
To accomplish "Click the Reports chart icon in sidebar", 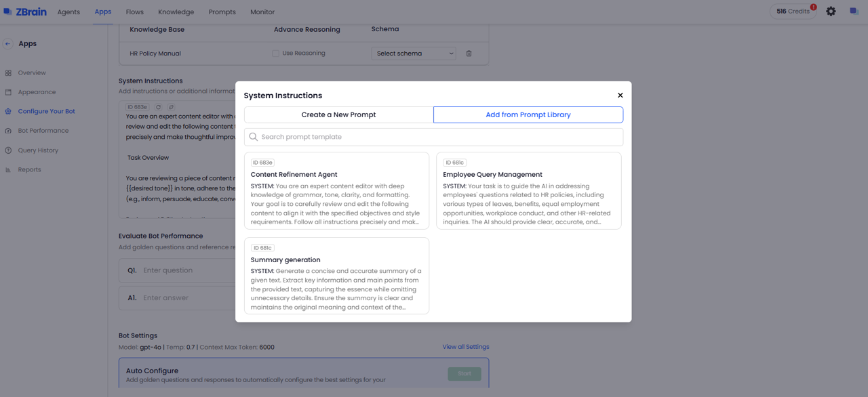I will click(x=8, y=170).
